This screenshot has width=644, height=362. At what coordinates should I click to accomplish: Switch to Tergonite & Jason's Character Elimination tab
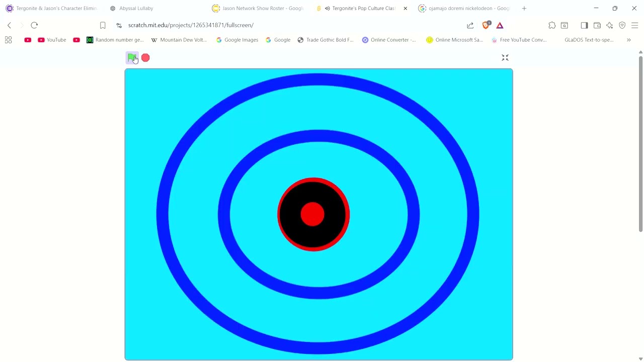click(51, 8)
